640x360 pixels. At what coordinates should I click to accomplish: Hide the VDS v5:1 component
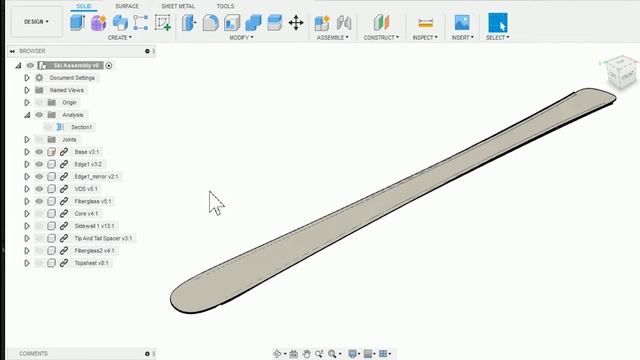[x=39, y=189]
